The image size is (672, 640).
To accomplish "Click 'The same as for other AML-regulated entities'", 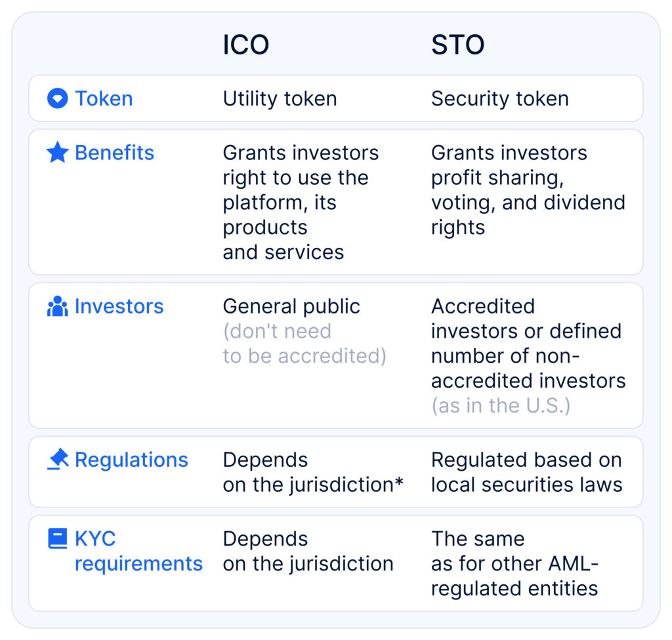I will (514, 563).
